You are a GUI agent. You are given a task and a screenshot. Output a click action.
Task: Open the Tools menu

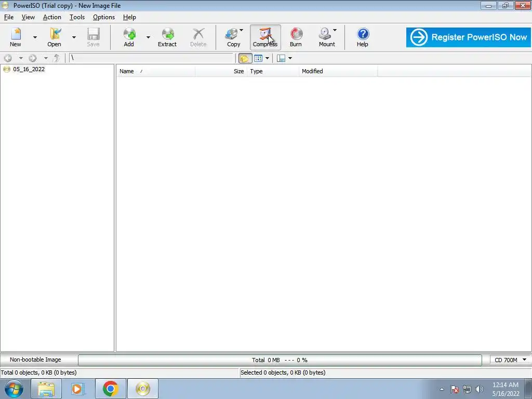[77, 17]
